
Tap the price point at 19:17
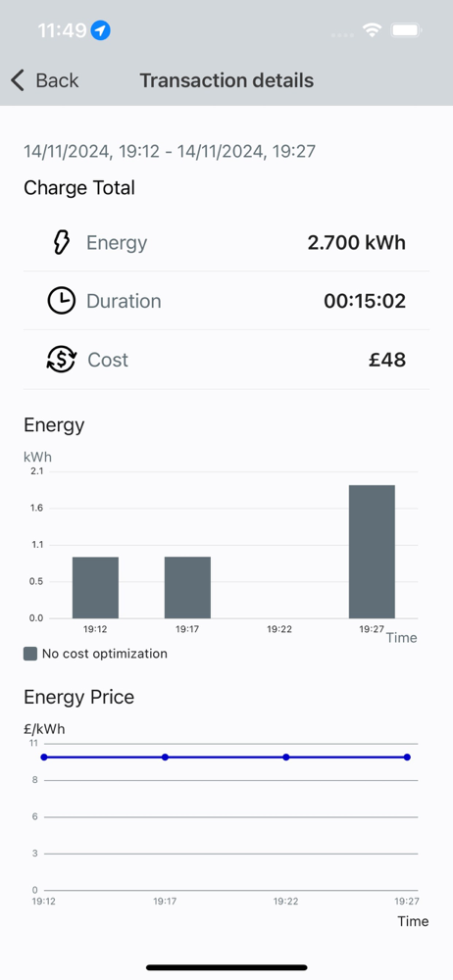pos(165,757)
